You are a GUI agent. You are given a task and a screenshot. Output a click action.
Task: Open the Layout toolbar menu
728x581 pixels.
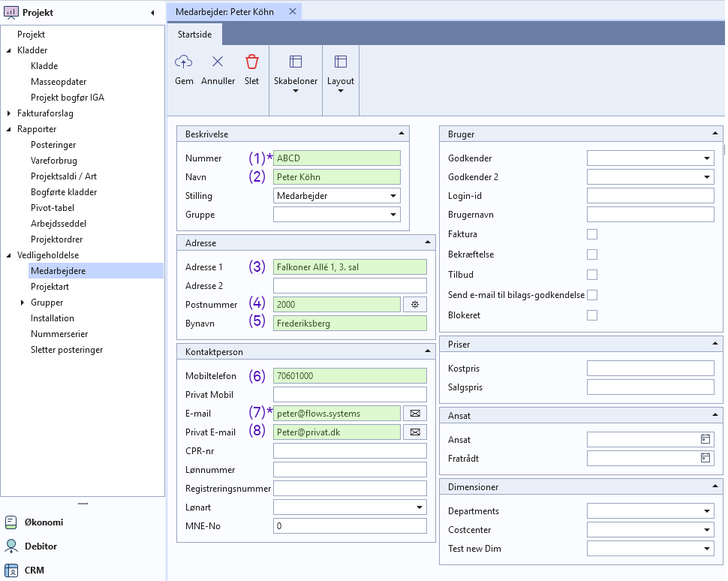341,73
